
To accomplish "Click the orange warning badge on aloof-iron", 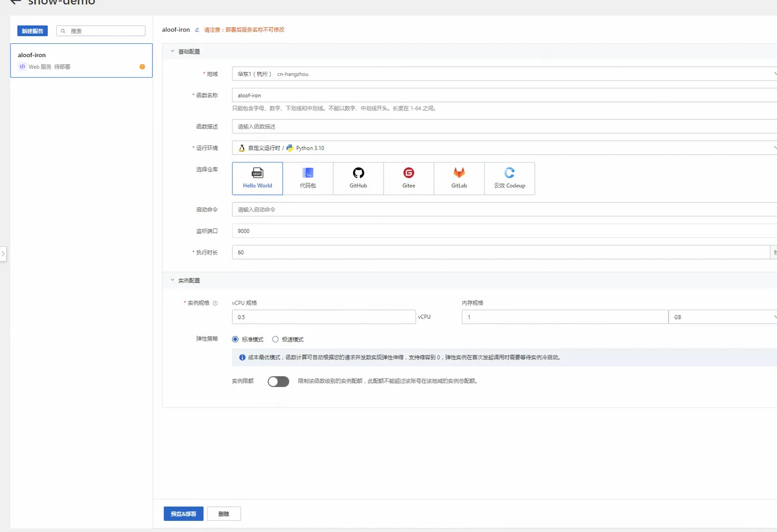I will [x=142, y=67].
